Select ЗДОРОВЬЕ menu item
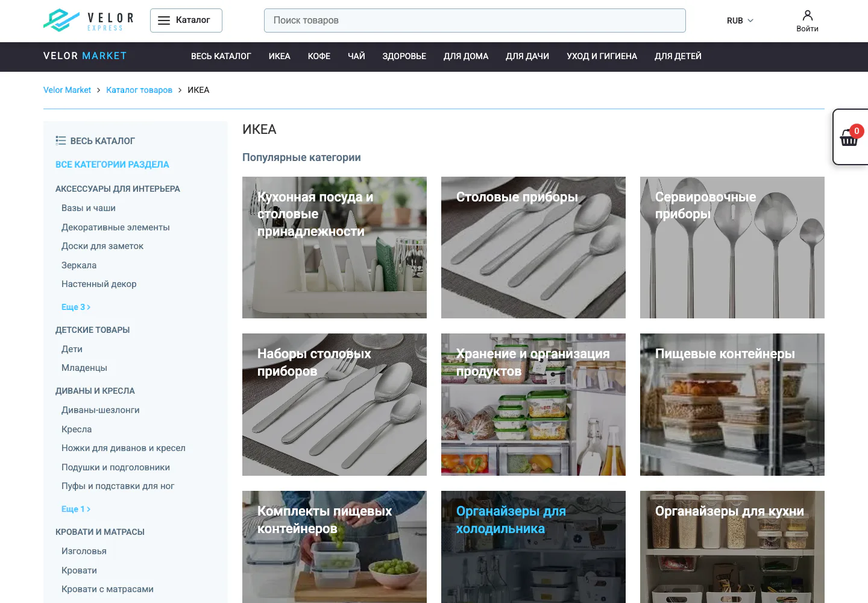Image resolution: width=868 pixels, height=603 pixels. (404, 56)
